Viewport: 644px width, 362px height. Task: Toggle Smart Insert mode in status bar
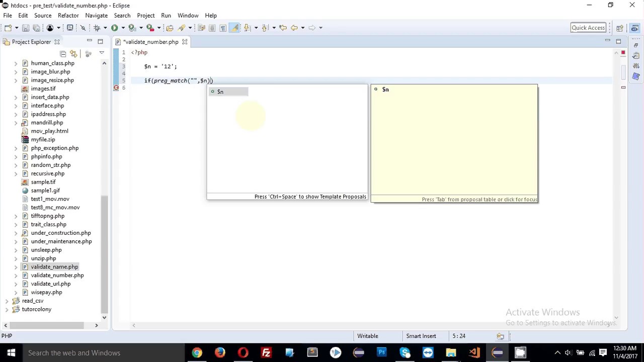pyautogui.click(x=421, y=336)
